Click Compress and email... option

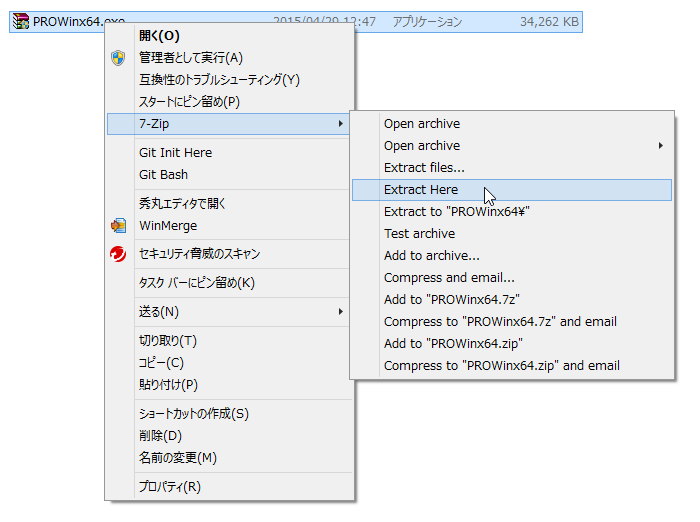(x=449, y=277)
